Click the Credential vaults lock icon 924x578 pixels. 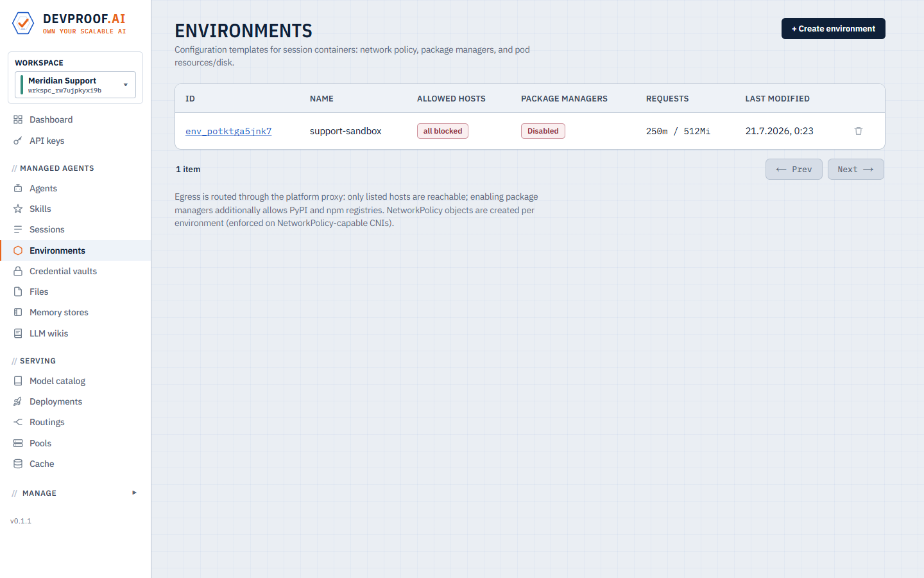click(18, 271)
